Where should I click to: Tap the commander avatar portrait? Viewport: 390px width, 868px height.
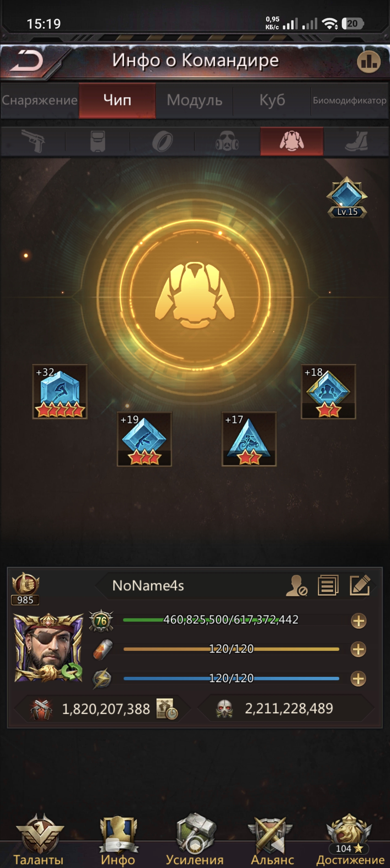[x=49, y=648]
